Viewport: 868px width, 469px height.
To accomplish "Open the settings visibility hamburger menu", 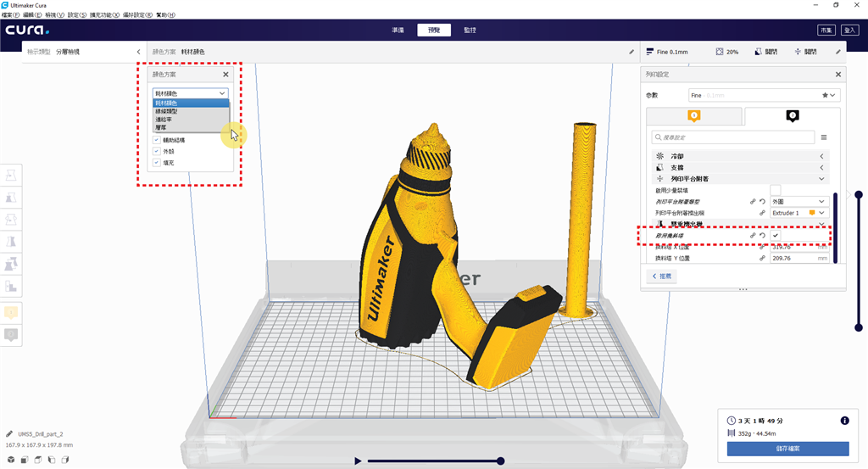I will 823,137.
